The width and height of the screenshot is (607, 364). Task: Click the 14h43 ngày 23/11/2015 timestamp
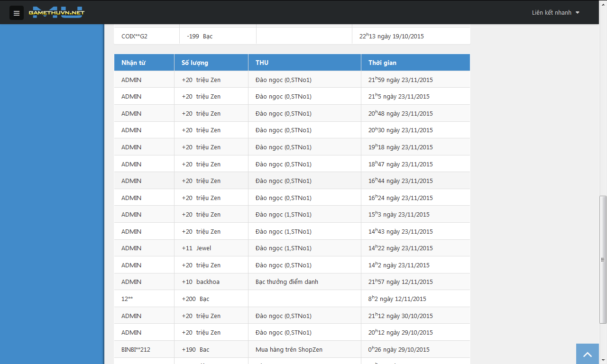pos(401,231)
